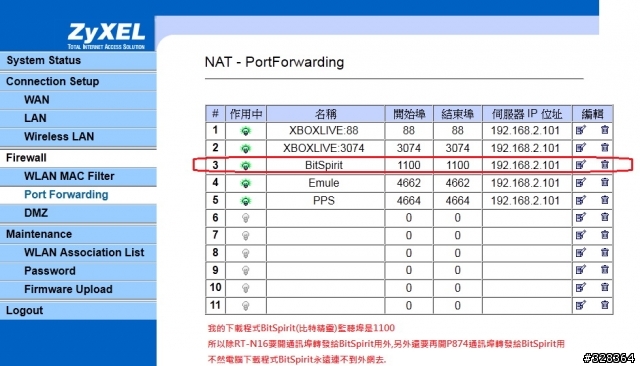Delete empty rule number 8
This screenshot has width=640, height=366.
pos(604,253)
